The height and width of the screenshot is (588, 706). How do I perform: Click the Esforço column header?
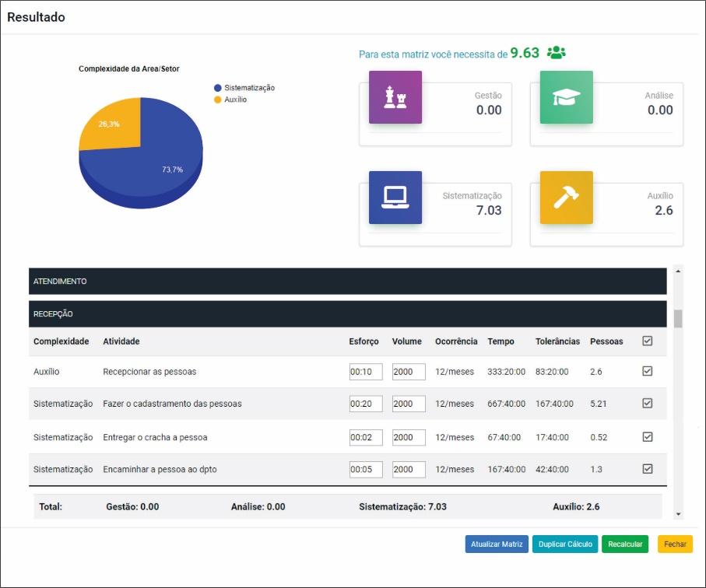tap(364, 341)
